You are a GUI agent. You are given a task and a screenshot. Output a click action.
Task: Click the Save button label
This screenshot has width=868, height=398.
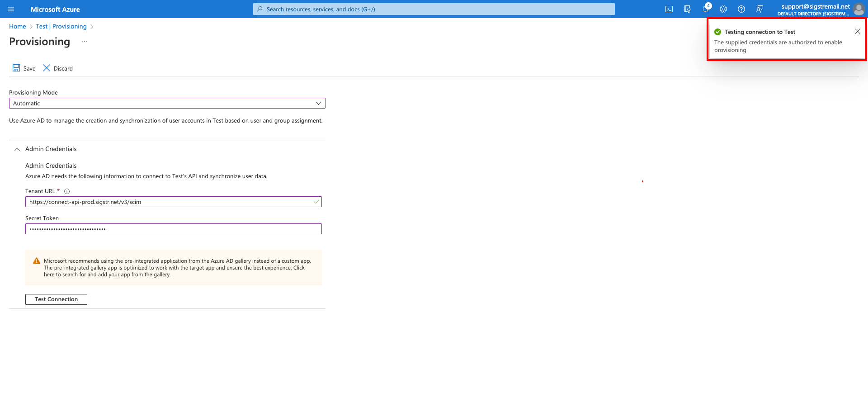[29, 69]
